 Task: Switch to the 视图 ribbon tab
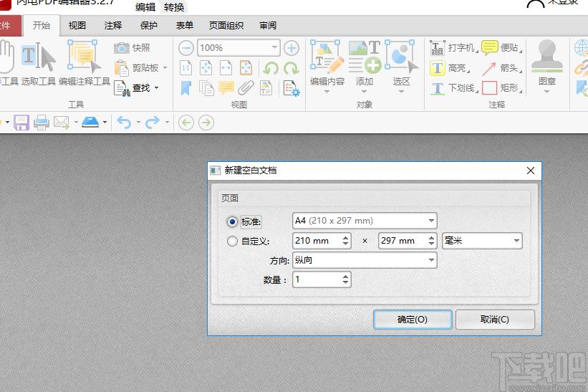pyautogui.click(x=77, y=26)
